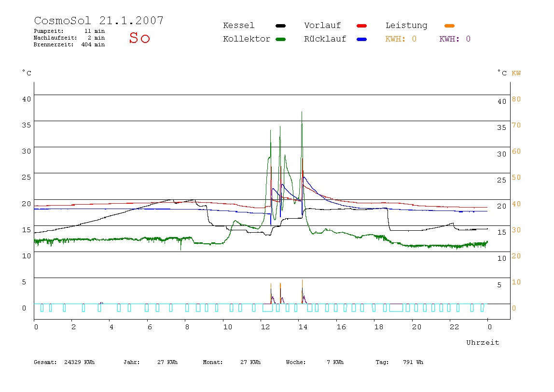Click the Vorlauf legend label

322,26
